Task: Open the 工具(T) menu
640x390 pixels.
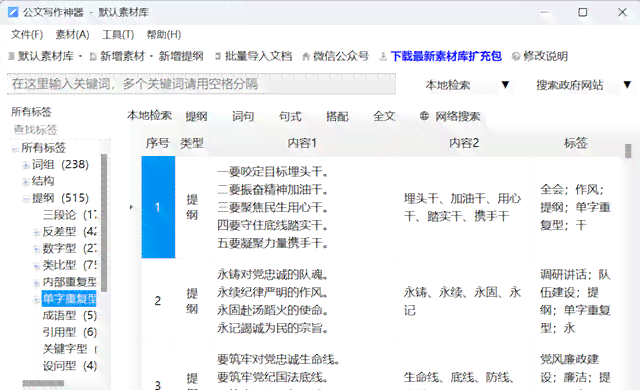Action: click(118, 35)
